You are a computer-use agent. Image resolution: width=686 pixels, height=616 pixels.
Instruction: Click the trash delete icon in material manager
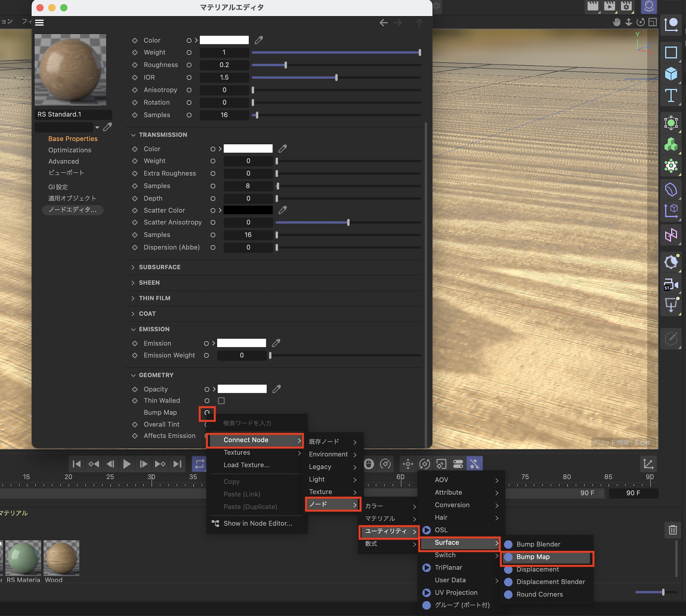[672, 530]
